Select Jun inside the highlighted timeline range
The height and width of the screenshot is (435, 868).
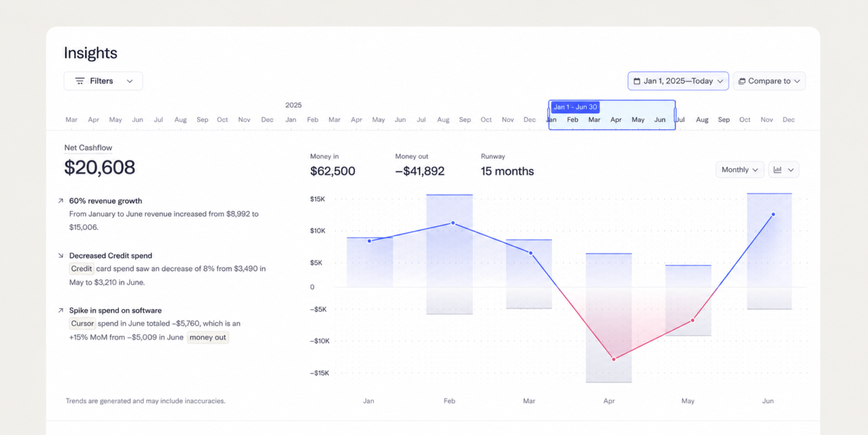pos(660,120)
